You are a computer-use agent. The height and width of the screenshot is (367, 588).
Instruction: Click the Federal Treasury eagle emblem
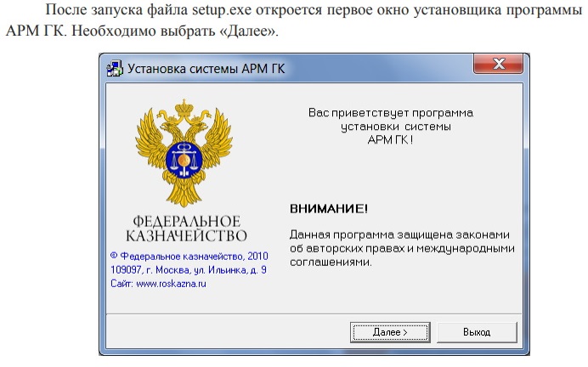click(184, 153)
